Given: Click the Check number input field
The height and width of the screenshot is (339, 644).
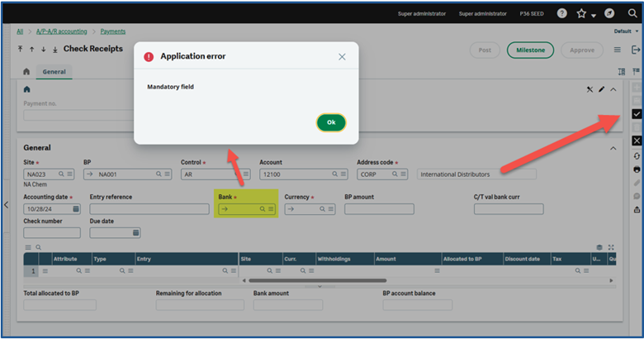Looking at the screenshot, I should pyautogui.click(x=51, y=233).
